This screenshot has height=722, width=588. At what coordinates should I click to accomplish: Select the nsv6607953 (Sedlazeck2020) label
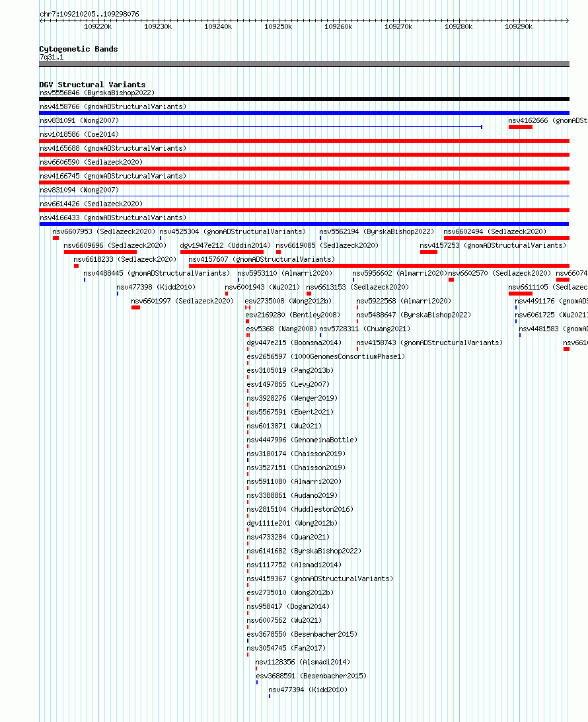(x=104, y=231)
